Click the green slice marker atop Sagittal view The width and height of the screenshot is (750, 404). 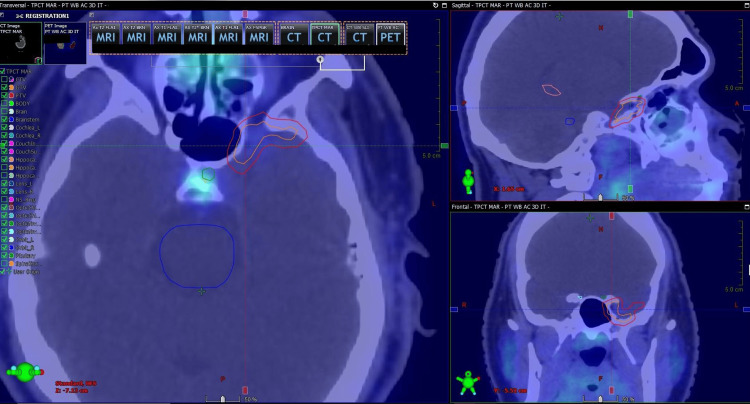630,14
